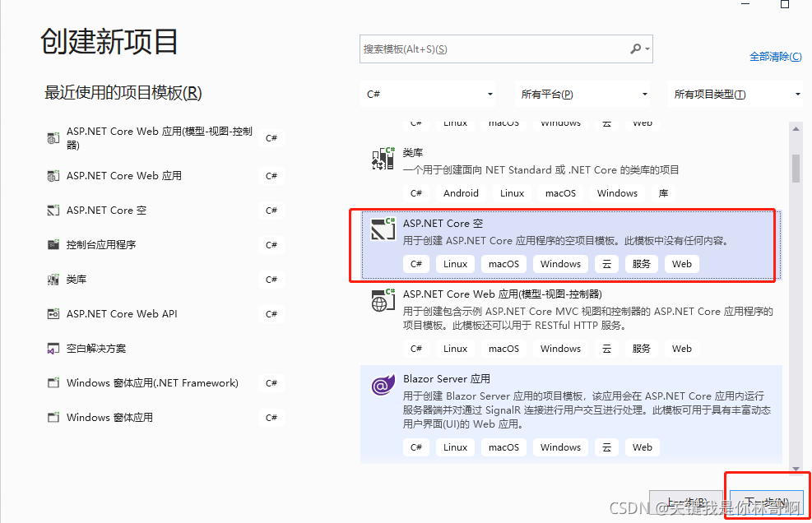This screenshot has height=523, width=812.
Task: Click the ASP.NET Core 空 template description text
Action: coord(566,241)
